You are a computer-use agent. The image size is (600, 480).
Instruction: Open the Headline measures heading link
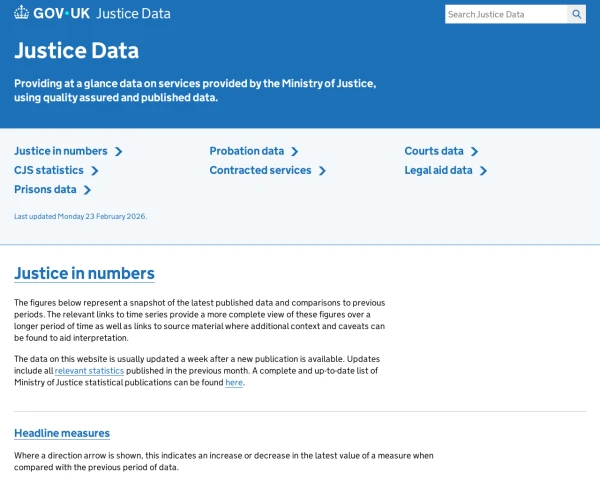(x=62, y=433)
